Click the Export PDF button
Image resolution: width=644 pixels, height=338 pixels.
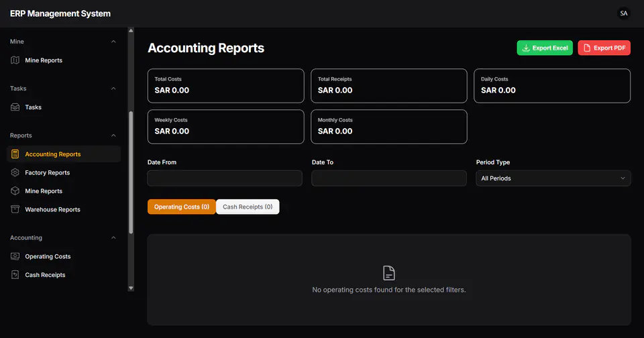point(604,48)
